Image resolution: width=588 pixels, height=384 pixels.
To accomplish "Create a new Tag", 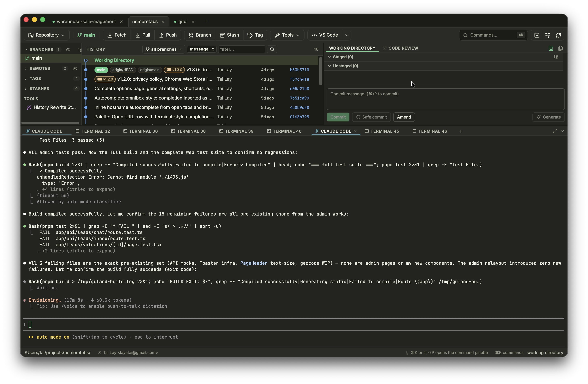I will [255, 35].
